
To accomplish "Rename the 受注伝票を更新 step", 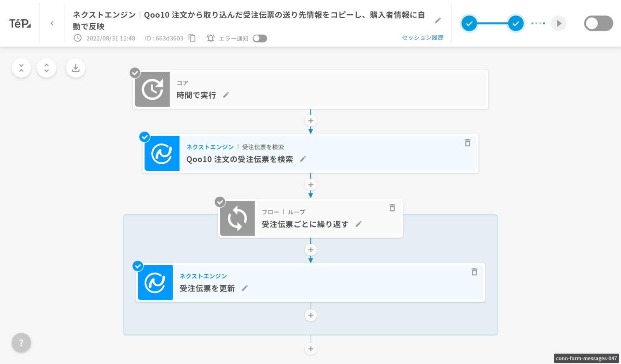I will point(245,288).
